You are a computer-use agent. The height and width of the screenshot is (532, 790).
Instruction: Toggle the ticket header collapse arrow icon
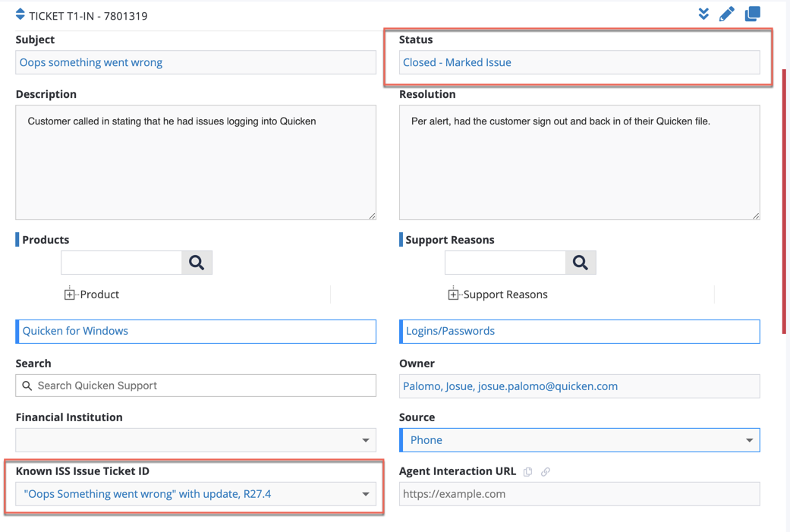coord(20,14)
